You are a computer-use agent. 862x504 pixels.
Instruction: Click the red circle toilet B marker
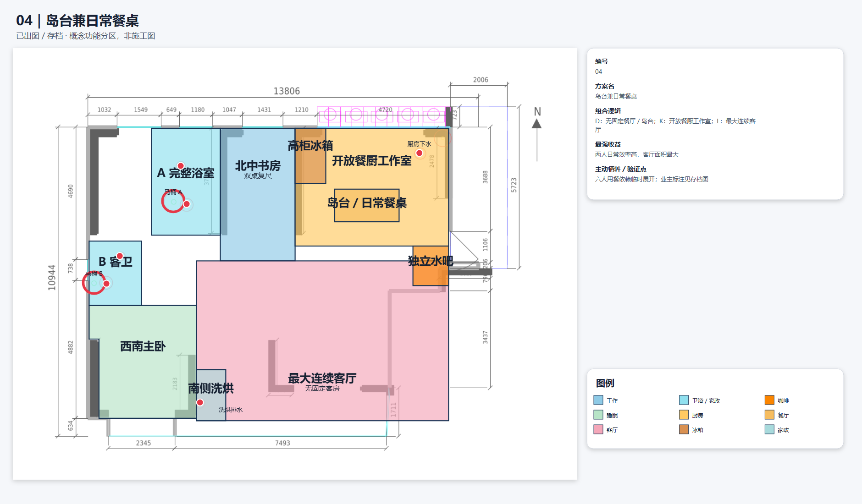(x=94, y=283)
